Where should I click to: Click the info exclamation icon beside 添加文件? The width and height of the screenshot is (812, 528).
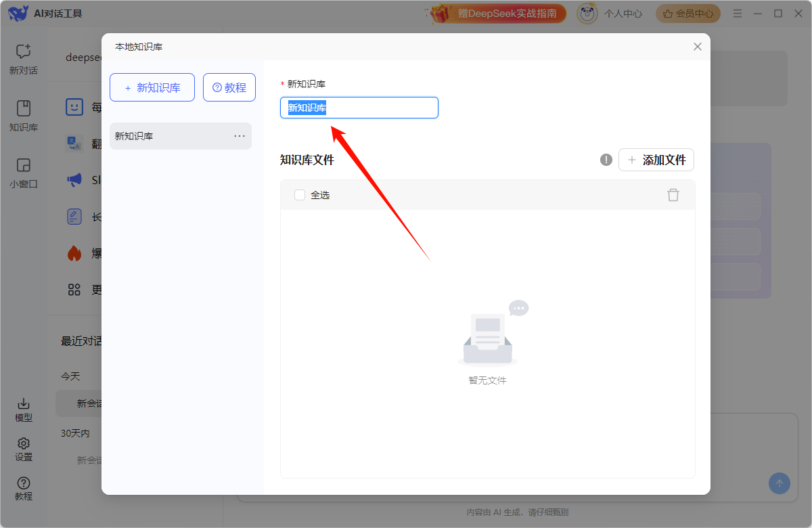pos(606,160)
